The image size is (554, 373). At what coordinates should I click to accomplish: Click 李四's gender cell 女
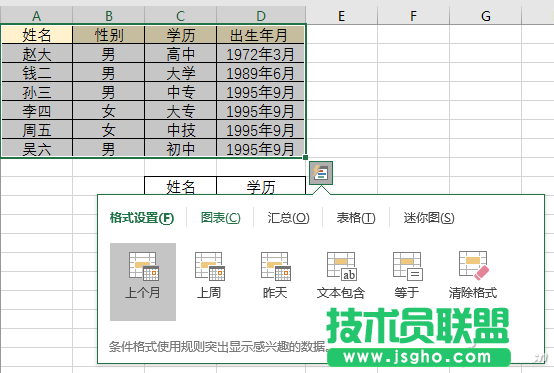(109, 111)
